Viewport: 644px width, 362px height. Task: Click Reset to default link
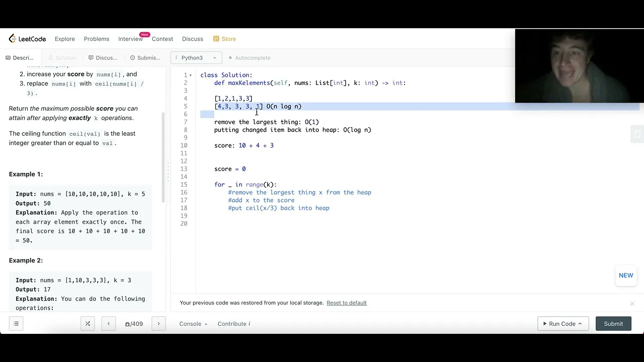click(347, 303)
